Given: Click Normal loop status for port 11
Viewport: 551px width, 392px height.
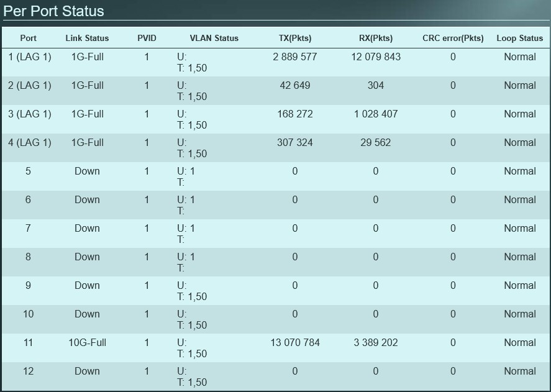Looking at the screenshot, I should (519, 343).
